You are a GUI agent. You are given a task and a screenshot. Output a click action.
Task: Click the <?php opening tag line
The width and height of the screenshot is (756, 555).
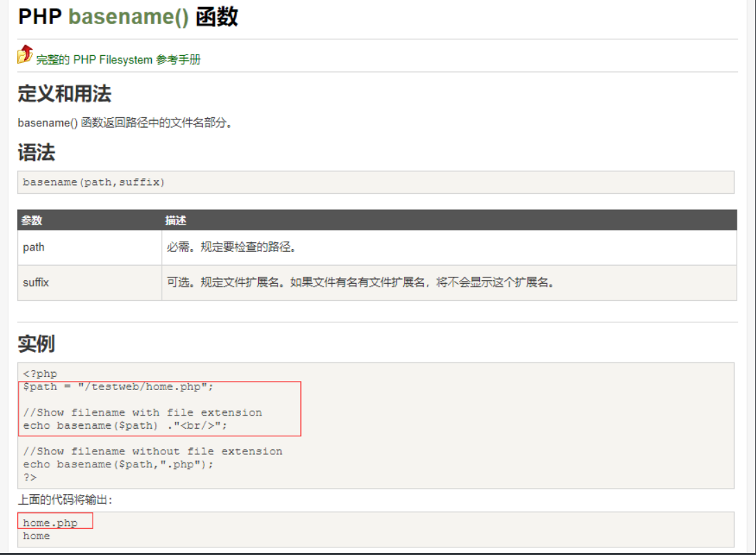coord(40,373)
